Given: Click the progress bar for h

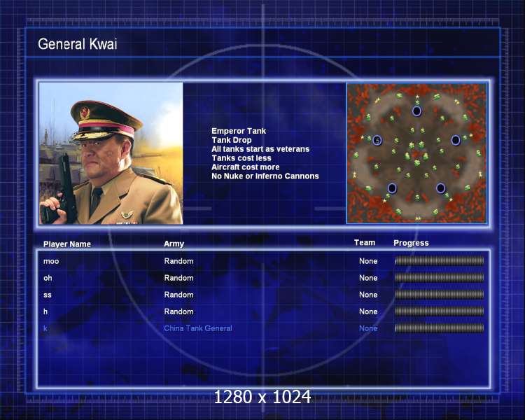Looking at the screenshot, I should (440, 311).
